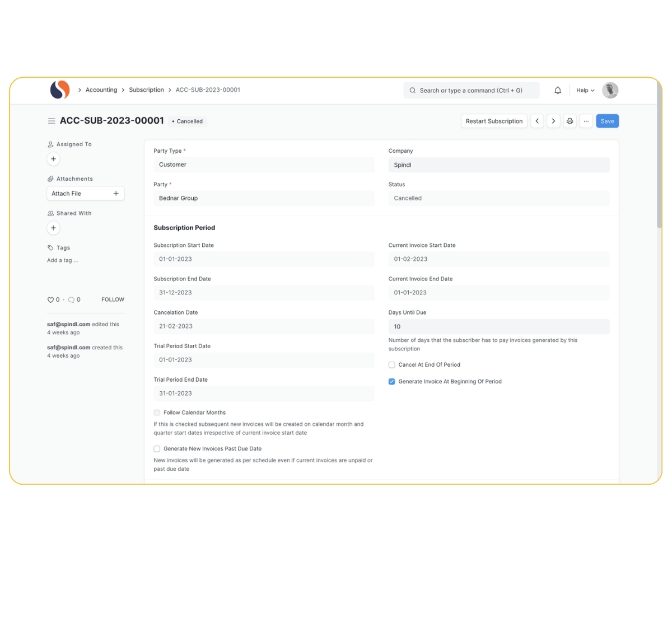Click the Restart Subscription button

click(x=494, y=121)
